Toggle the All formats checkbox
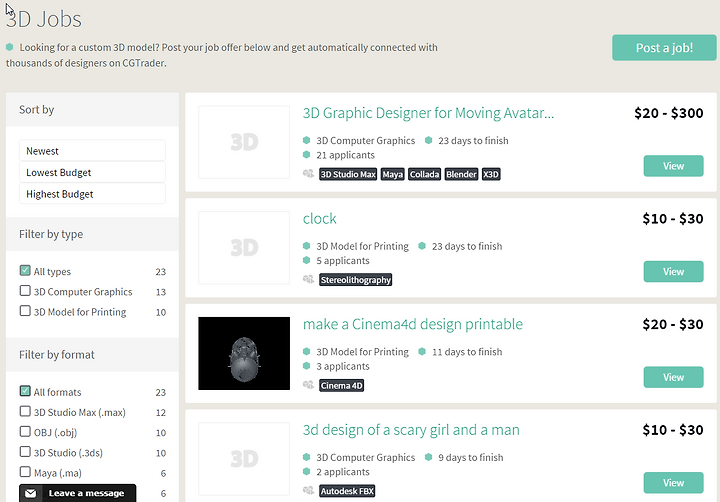This screenshot has width=720, height=502. click(25, 391)
